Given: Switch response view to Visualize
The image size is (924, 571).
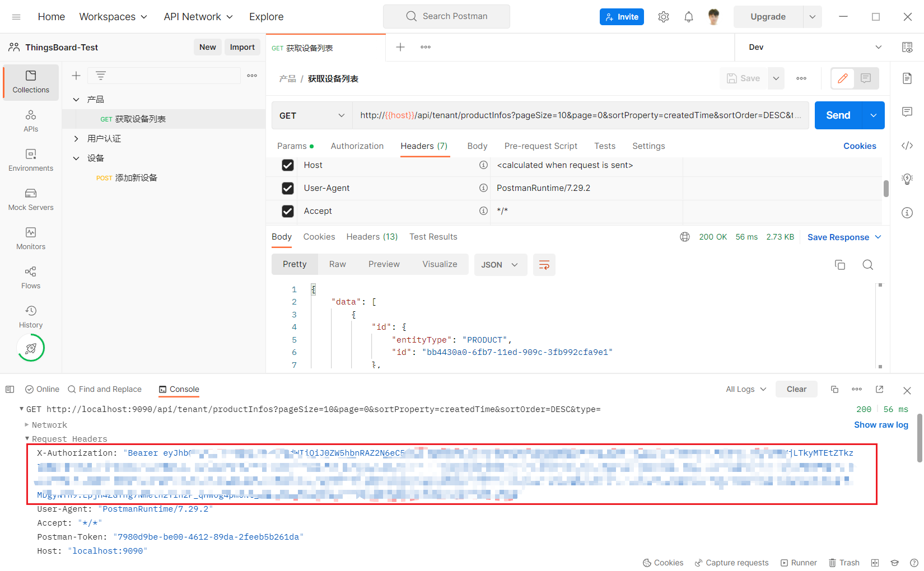Looking at the screenshot, I should coord(440,264).
